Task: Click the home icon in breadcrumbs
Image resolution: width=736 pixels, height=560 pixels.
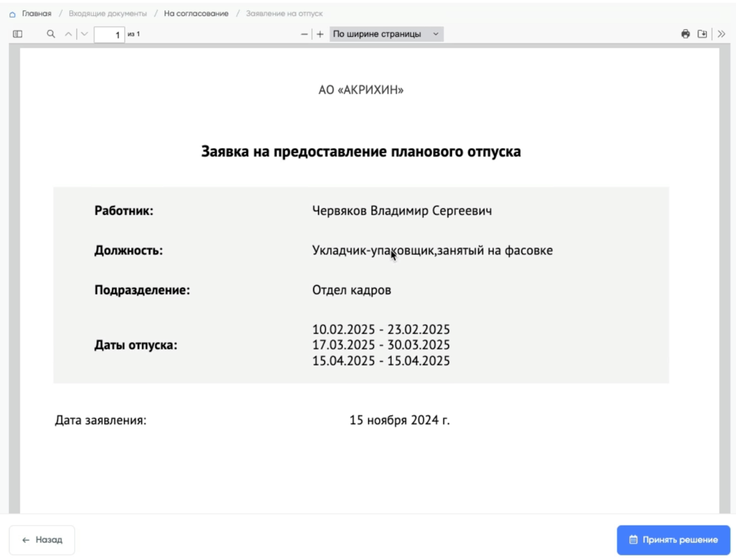Action: coord(12,14)
